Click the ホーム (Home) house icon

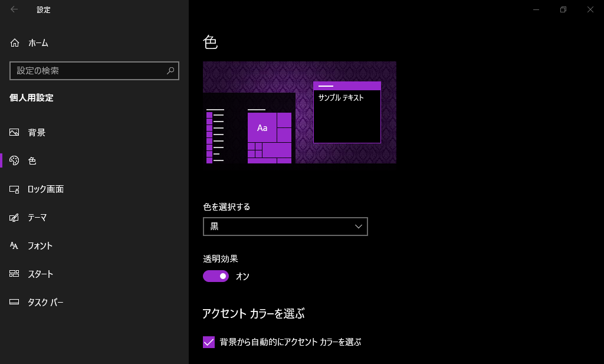pyautogui.click(x=14, y=42)
